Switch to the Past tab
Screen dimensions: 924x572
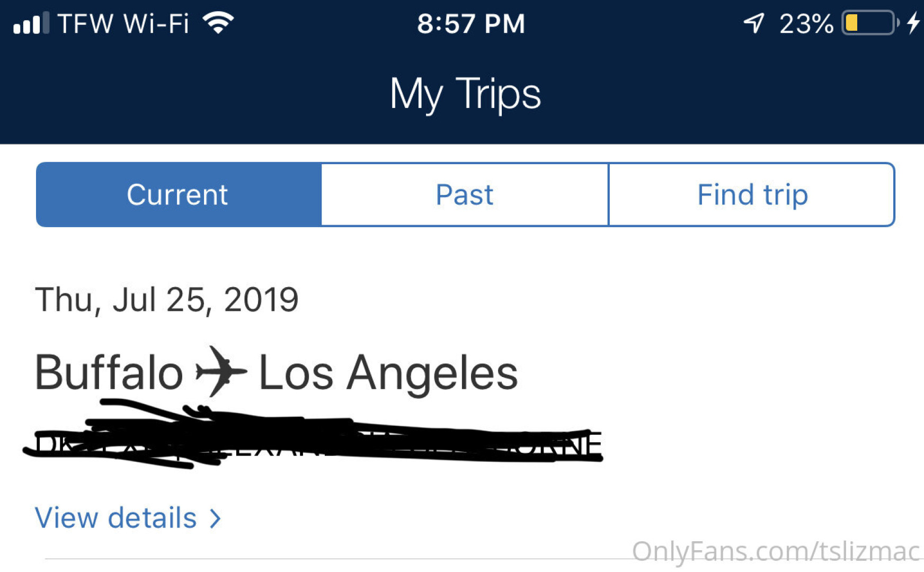coord(465,194)
